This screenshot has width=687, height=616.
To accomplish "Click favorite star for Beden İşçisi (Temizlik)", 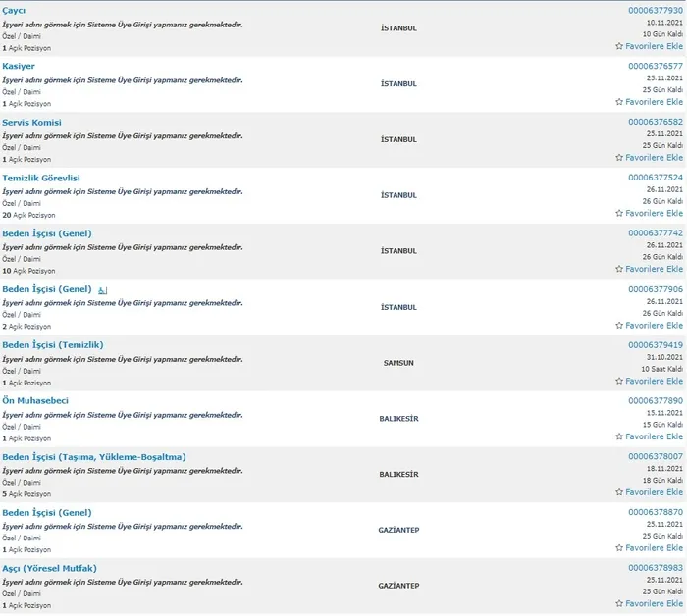I will point(618,382).
